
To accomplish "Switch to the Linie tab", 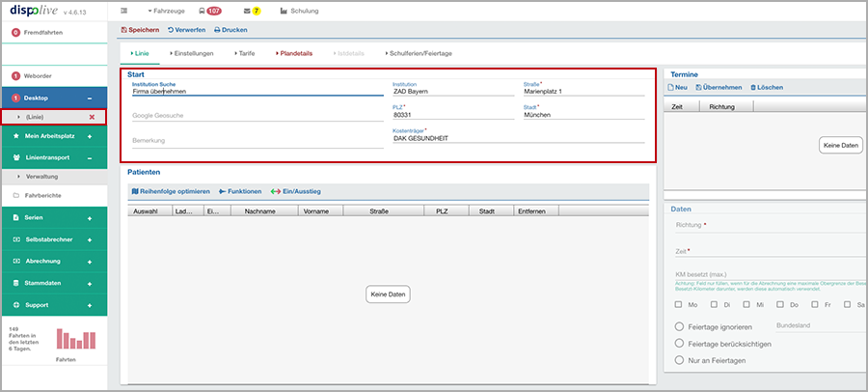I will coord(140,54).
